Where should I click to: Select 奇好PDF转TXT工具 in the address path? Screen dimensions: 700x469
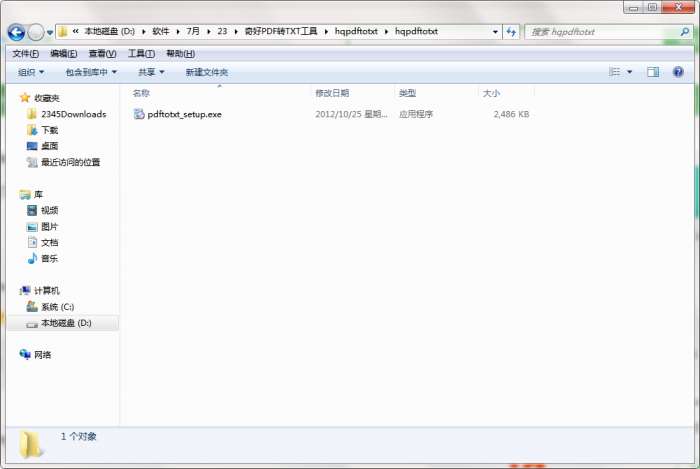click(x=281, y=31)
